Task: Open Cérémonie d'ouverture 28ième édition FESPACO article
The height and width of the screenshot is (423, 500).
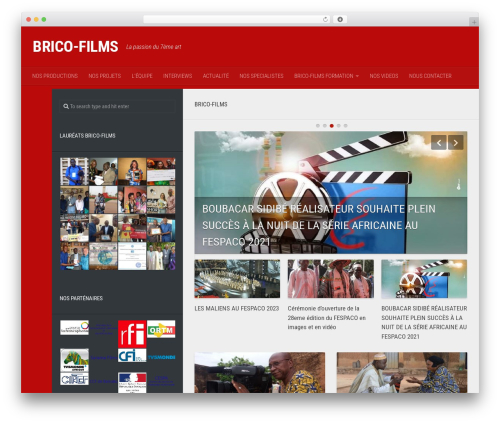Action: pyautogui.click(x=327, y=318)
